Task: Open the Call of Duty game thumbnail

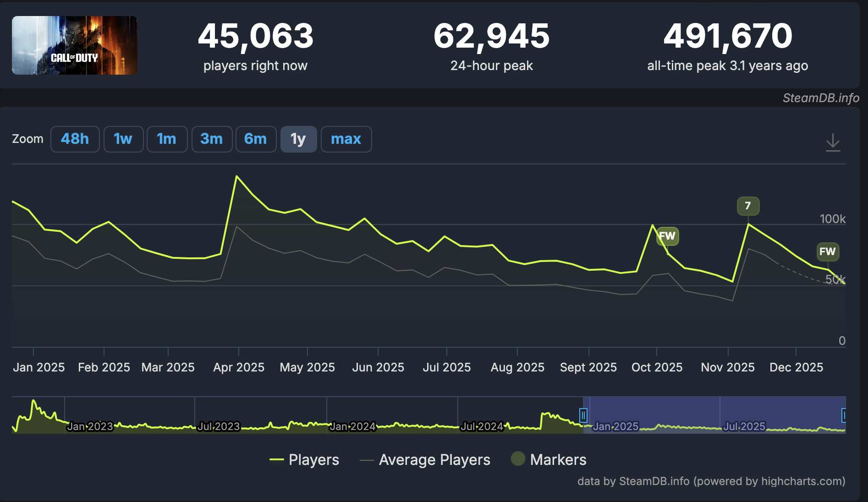Action: [x=75, y=45]
